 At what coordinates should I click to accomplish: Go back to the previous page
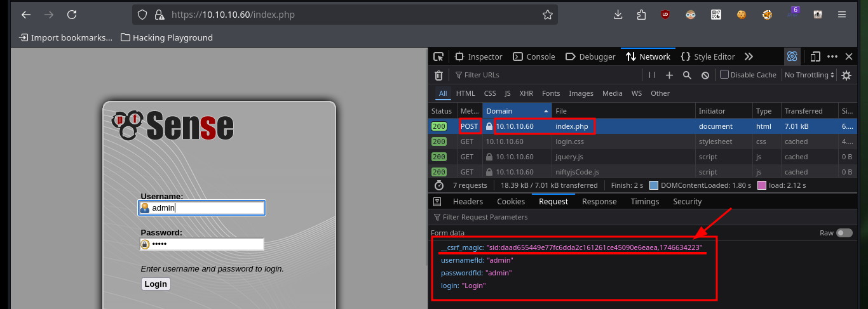[x=26, y=15]
